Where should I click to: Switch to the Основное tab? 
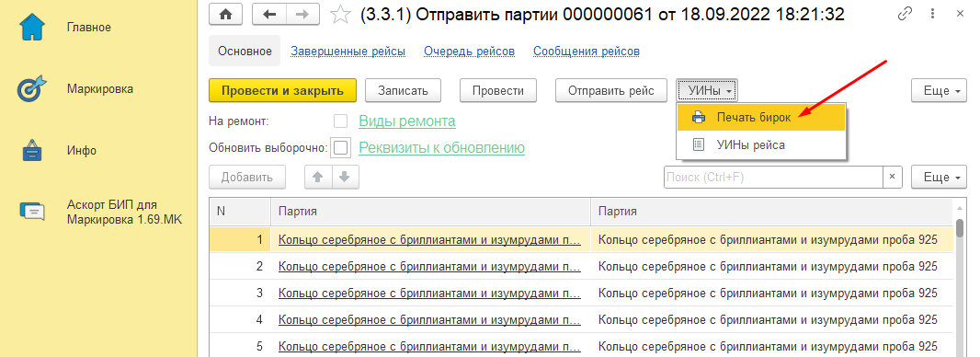pos(245,52)
